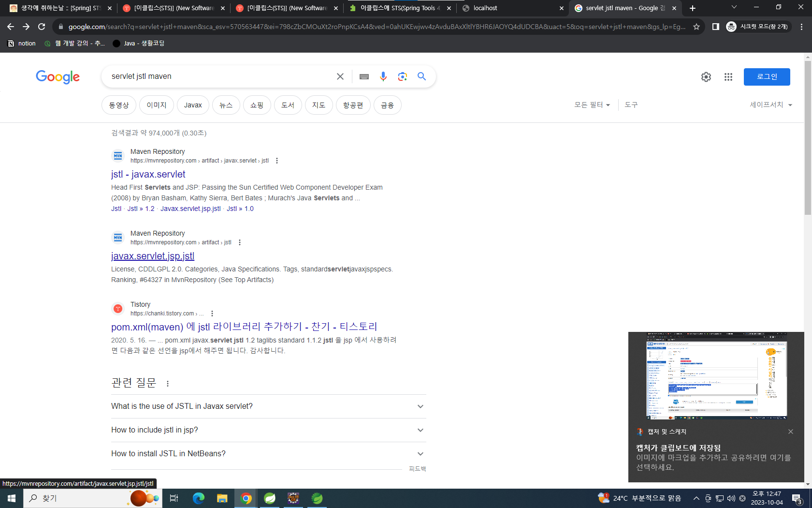This screenshot has height=508, width=812.
Task: Launch Microsoft Edge from the taskbar
Action: tap(199, 498)
